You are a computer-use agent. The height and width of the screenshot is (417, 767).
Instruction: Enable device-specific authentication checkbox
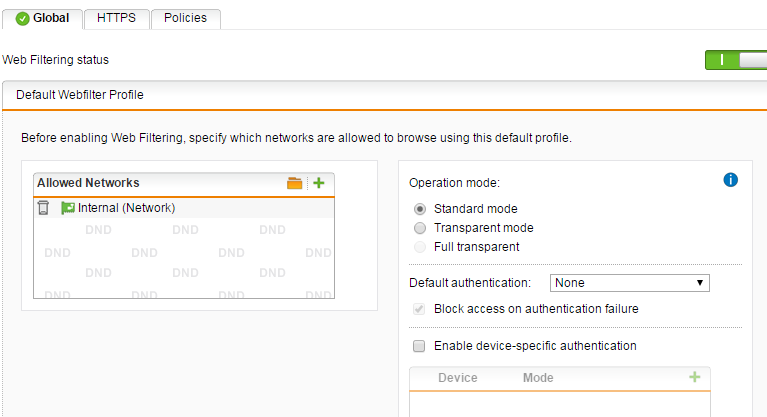[x=419, y=346]
